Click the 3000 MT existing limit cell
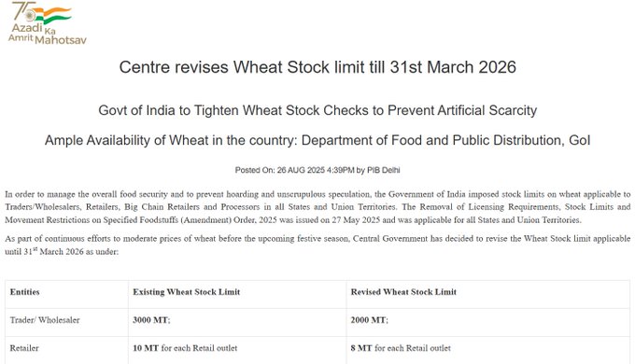This screenshot has height=364, width=635. point(151,320)
